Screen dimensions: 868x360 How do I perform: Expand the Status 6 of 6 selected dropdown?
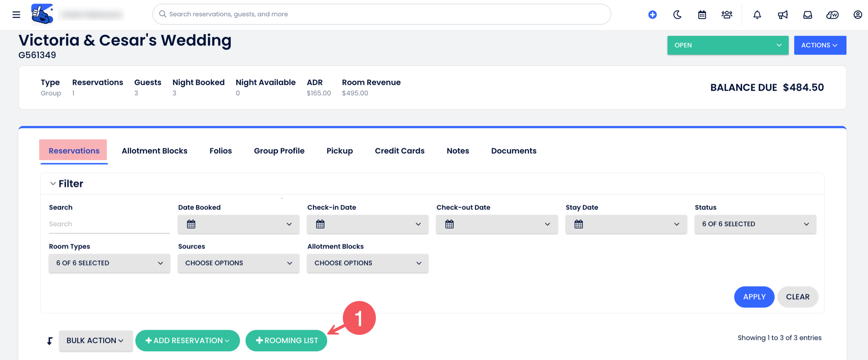click(x=755, y=224)
